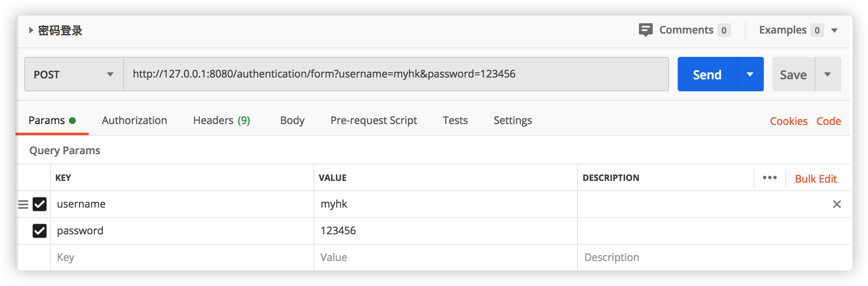
Task: Uncheck the password parameter checkbox
Action: pos(40,231)
